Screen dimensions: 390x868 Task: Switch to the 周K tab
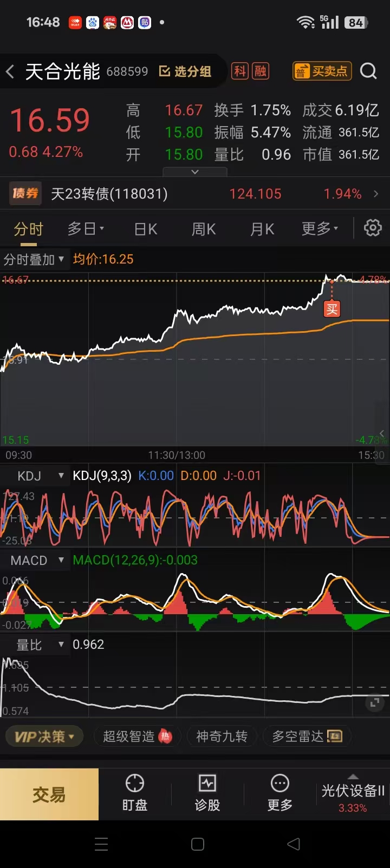[x=204, y=229]
